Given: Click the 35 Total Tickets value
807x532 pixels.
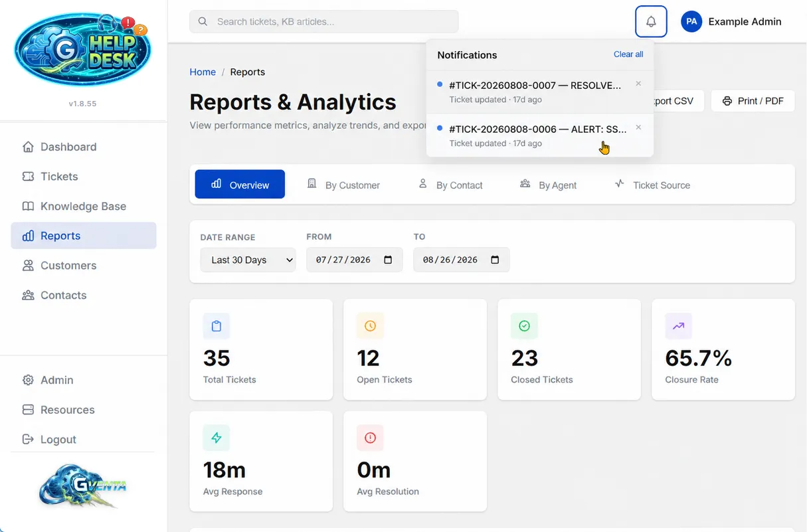Looking at the screenshot, I should [217, 359].
